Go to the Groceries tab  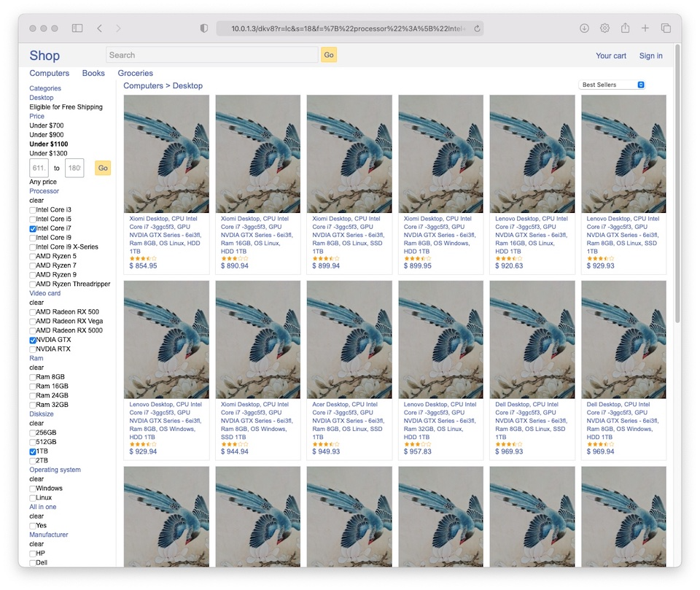(135, 73)
